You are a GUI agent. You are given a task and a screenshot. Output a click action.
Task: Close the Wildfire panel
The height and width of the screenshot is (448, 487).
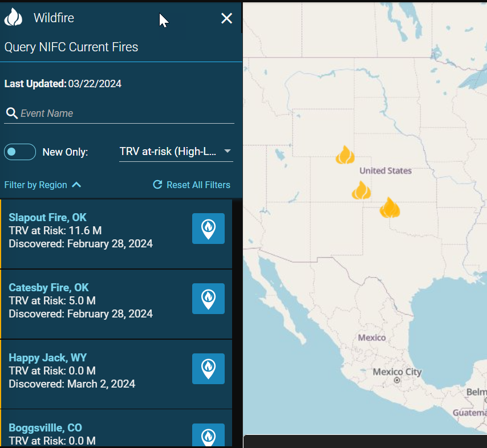(226, 18)
